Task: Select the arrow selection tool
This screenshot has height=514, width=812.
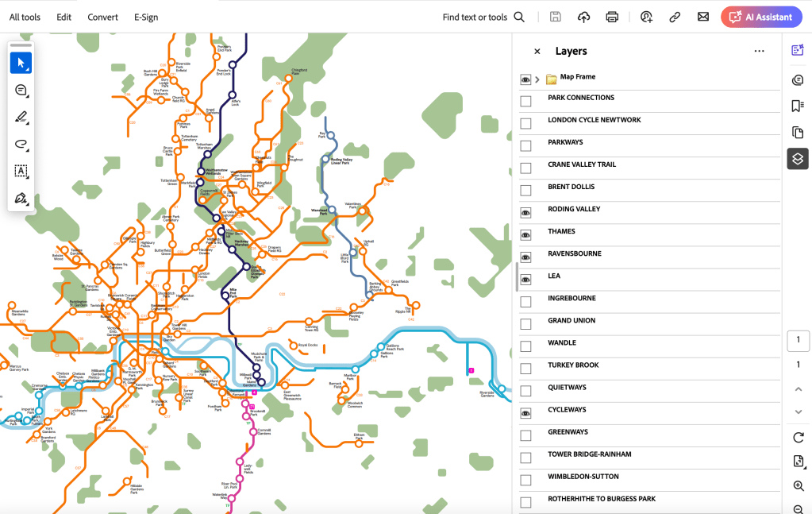Action: 21,63
